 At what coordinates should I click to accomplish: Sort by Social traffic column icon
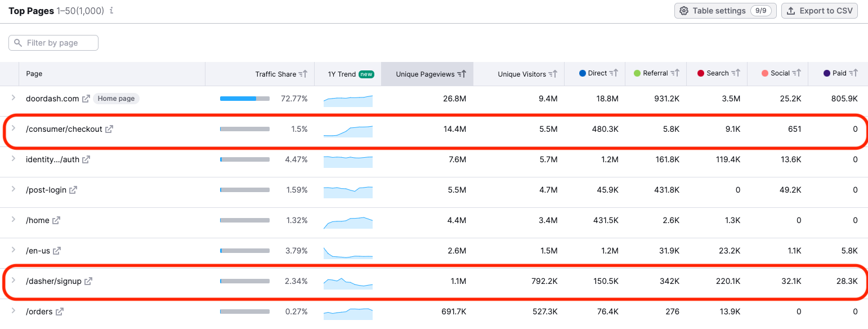click(x=797, y=73)
